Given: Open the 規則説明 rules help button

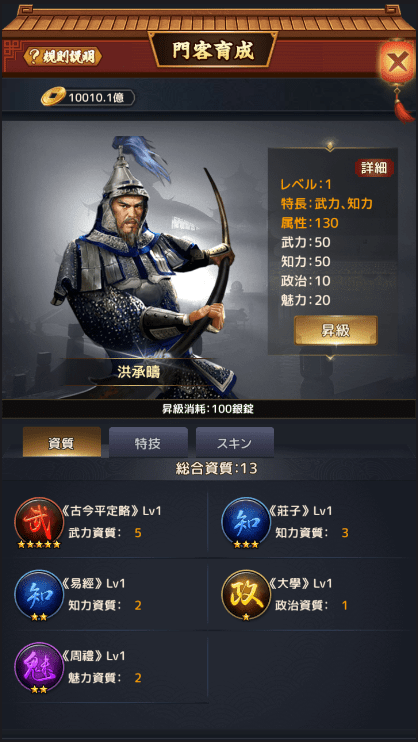Looking at the screenshot, I should pos(62,56).
